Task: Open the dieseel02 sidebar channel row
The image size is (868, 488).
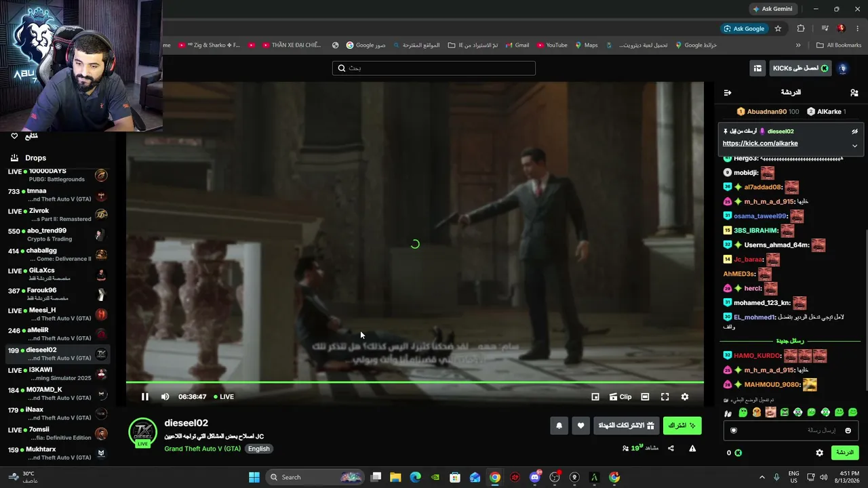Action: [57, 354]
